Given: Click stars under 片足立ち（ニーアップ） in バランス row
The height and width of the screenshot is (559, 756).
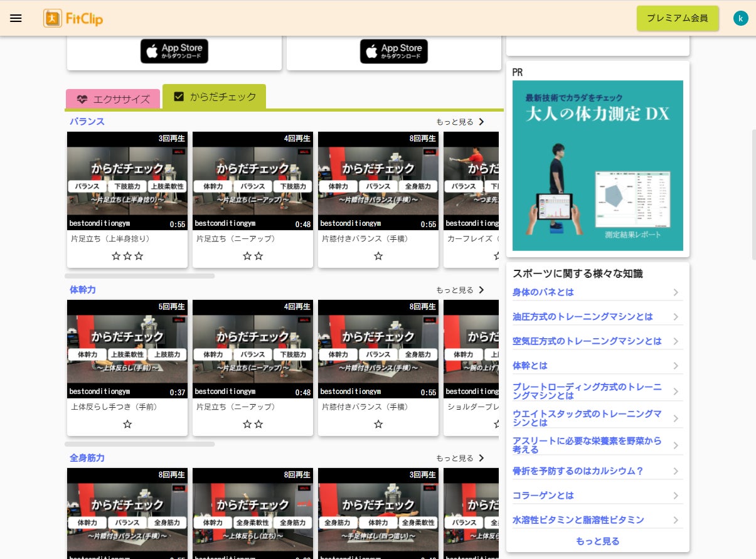Looking at the screenshot, I should 253,256.
